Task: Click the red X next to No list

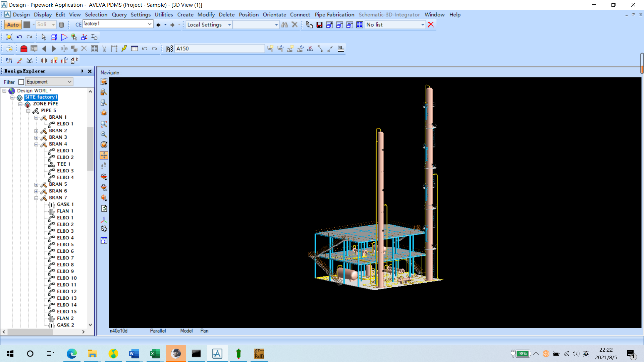Action: click(431, 25)
